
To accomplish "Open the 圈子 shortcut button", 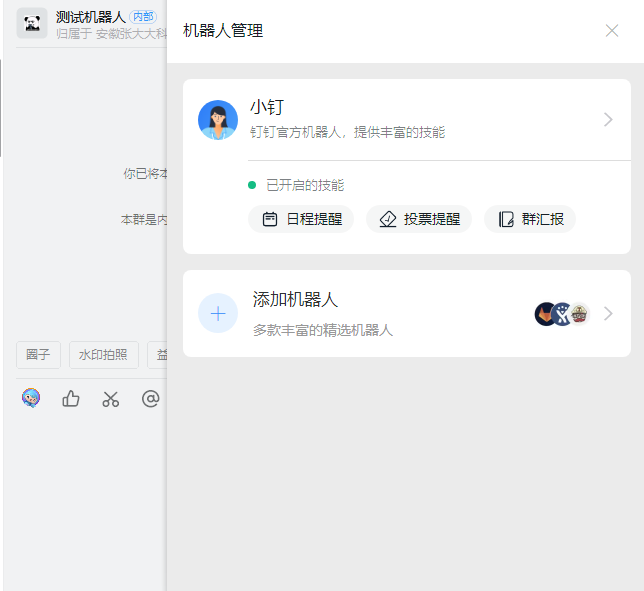I will pyautogui.click(x=38, y=355).
